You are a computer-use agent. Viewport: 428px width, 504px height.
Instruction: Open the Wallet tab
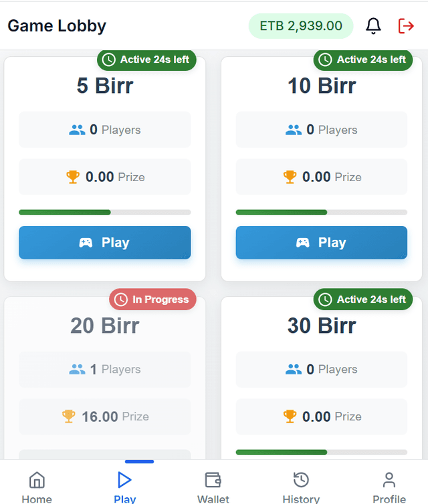point(213,487)
